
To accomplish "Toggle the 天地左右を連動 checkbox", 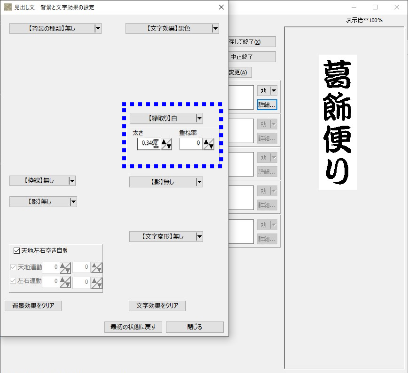I will 16,250.
